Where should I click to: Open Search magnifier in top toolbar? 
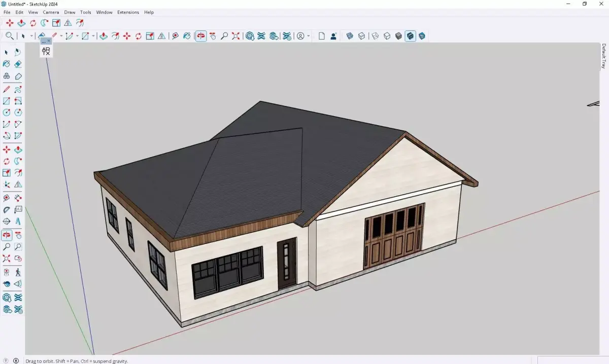[9, 36]
